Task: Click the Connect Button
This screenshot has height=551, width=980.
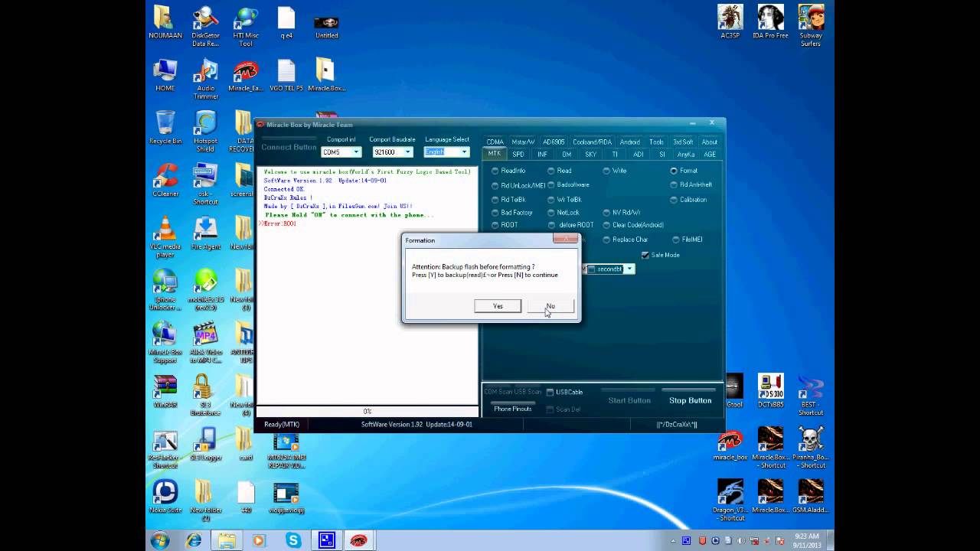Action: pos(289,147)
